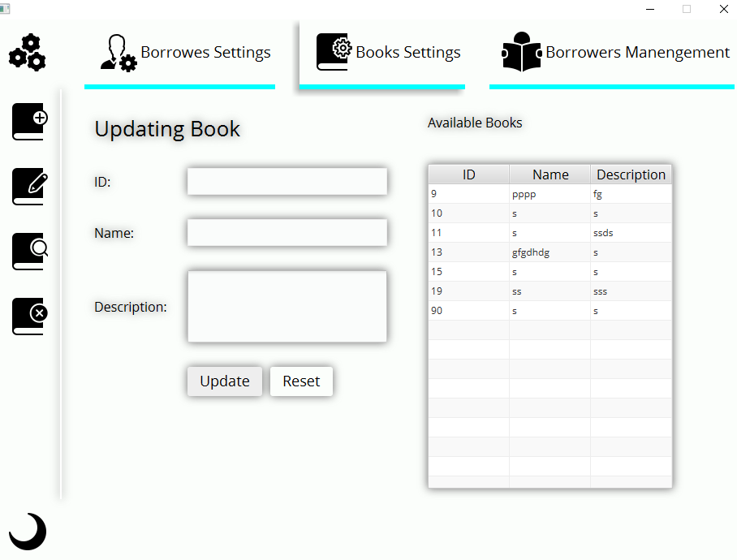Open the search book magnifier icon
Viewport: 737px width, 560px height.
[30, 252]
